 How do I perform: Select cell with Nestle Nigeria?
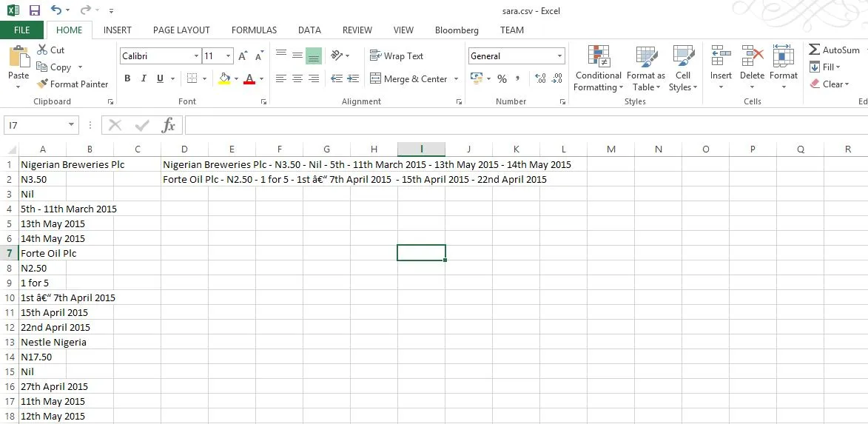tap(43, 342)
